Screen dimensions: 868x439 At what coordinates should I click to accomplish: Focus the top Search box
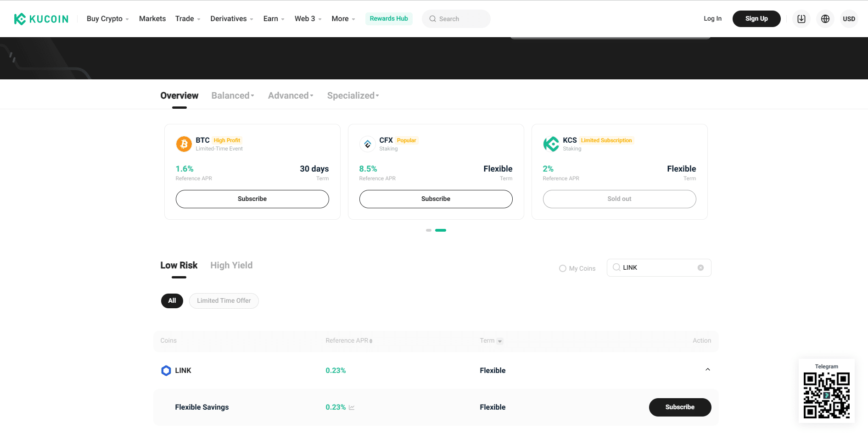click(456, 19)
